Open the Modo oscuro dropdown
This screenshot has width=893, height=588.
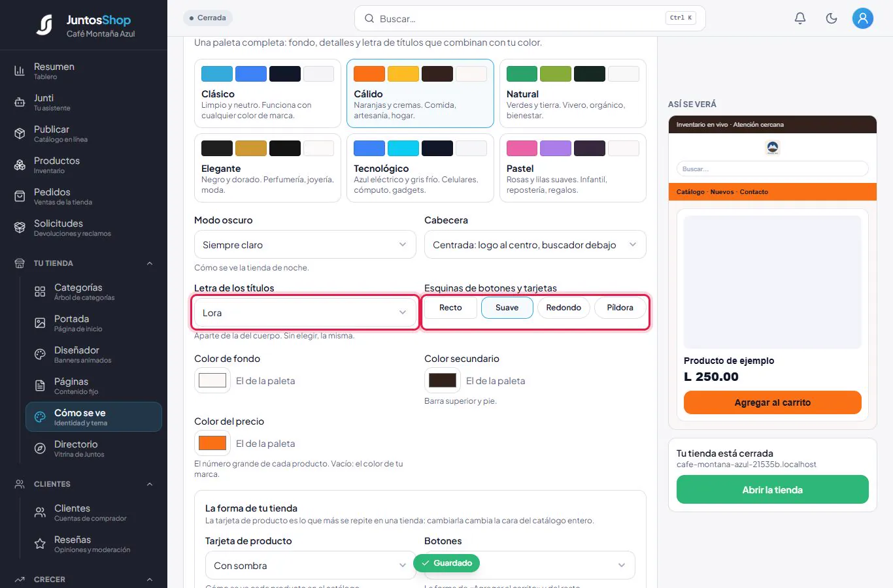coord(305,245)
